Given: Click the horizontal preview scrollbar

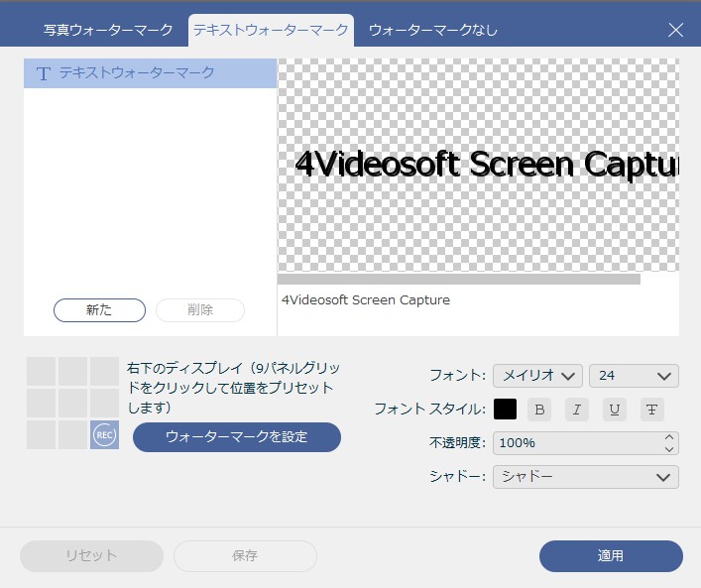Looking at the screenshot, I should (459, 280).
